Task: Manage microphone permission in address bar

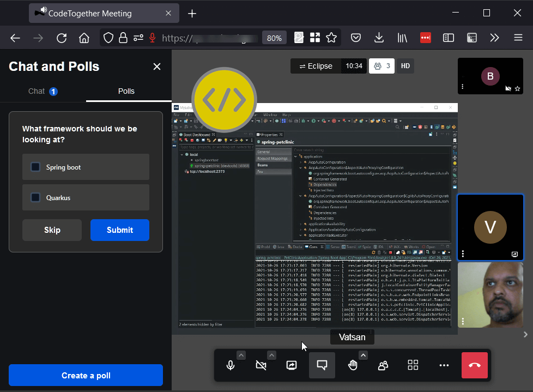Action: pyautogui.click(x=153, y=38)
